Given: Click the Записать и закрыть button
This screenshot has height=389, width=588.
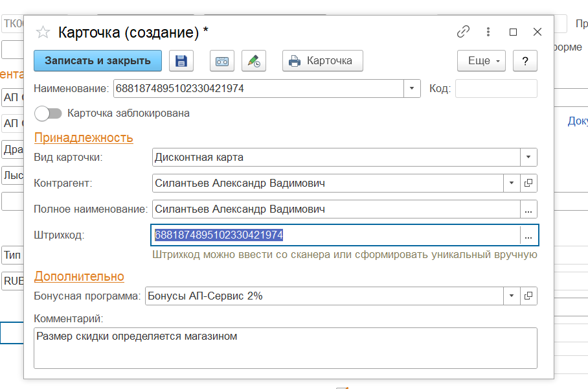Looking at the screenshot, I should [x=98, y=61].
